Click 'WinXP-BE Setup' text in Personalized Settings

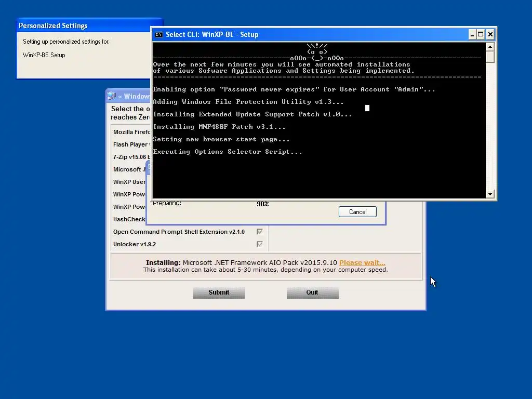coord(44,55)
